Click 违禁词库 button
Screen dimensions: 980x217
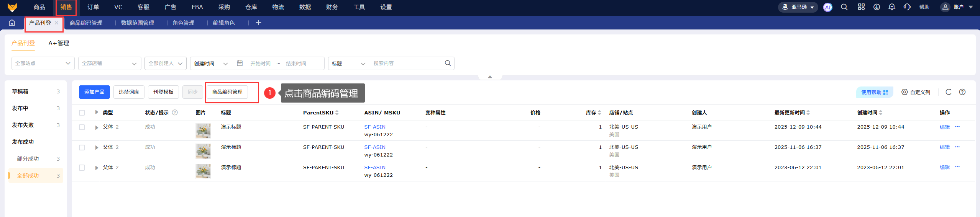[x=129, y=92]
